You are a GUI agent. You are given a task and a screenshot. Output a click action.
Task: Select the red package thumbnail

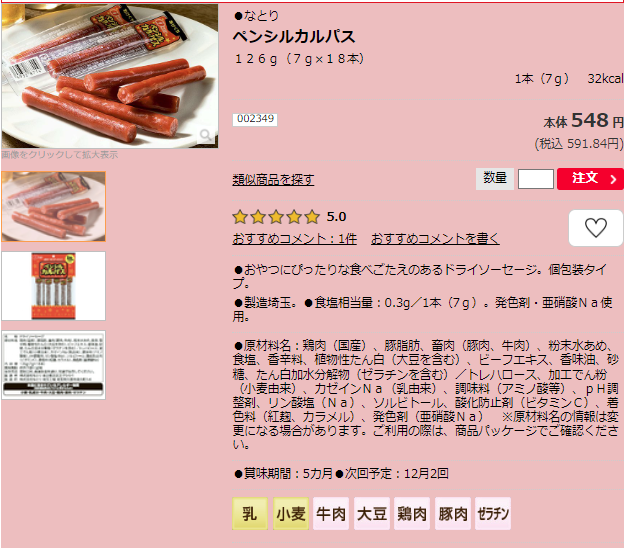coord(54,286)
